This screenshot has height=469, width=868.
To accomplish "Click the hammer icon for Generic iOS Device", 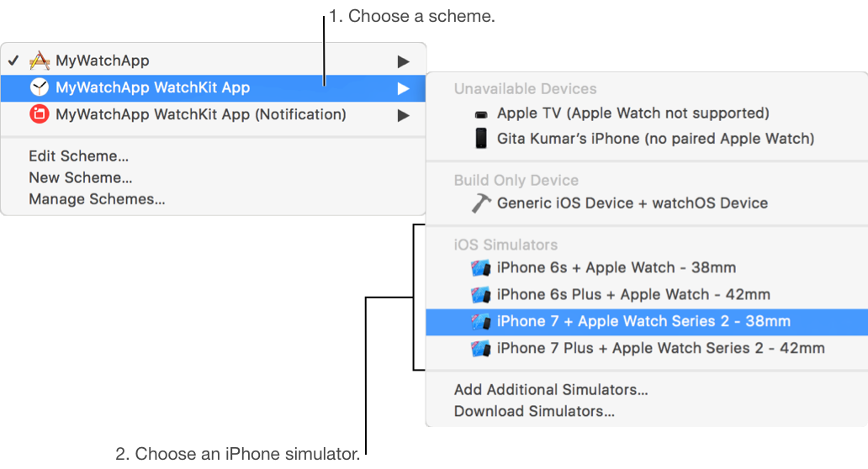I will [480, 203].
